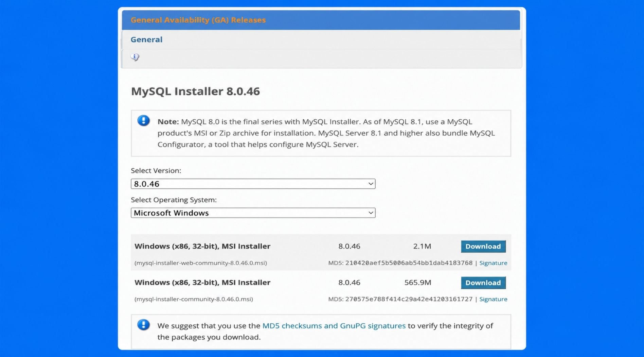The width and height of the screenshot is (644, 357).
Task: Click the Select Version label
Action: pyautogui.click(x=156, y=171)
